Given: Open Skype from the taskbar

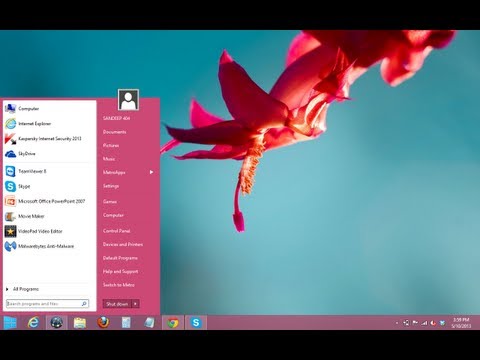Looking at the screenshot, I should (196, 323).
